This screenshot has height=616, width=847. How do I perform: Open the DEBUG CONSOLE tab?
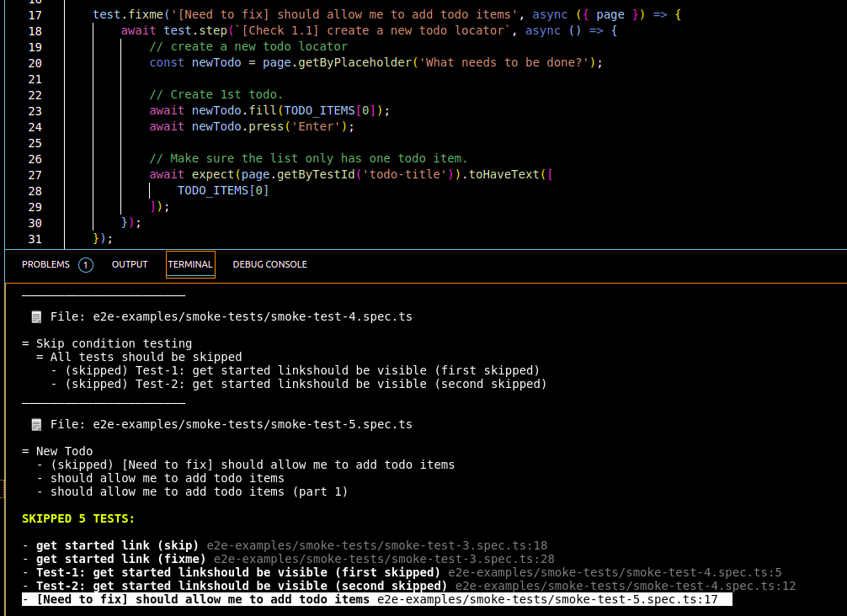269,264
